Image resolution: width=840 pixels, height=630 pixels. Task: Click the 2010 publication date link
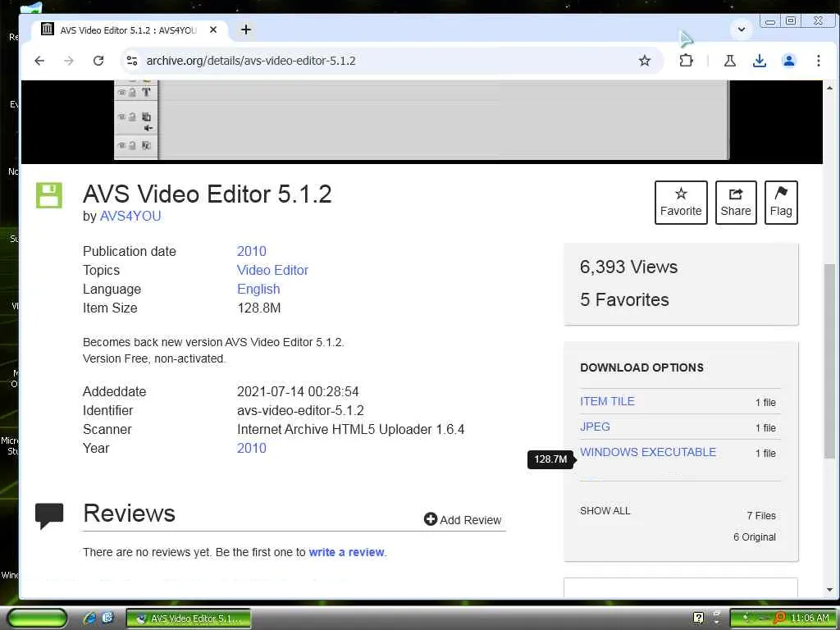pyautogui.click(x=251, y=251)
